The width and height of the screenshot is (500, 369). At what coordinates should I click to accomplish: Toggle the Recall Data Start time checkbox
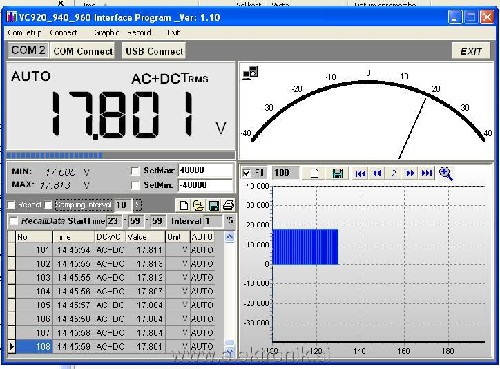pos(13,221)
